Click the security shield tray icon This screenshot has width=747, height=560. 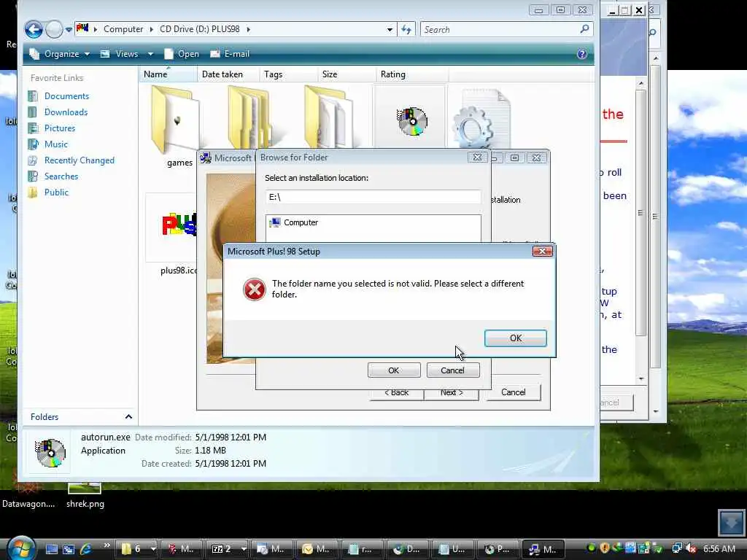(x=605, y=548)
